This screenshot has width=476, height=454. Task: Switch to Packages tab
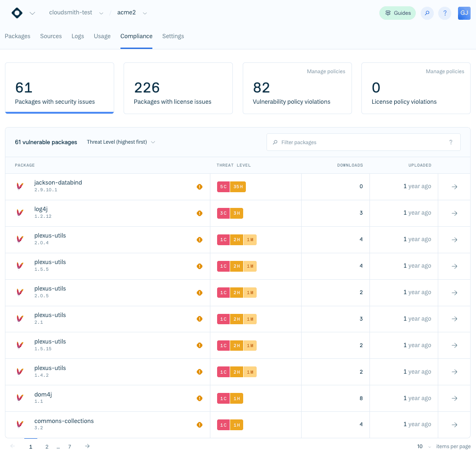[x=18, y=36]
